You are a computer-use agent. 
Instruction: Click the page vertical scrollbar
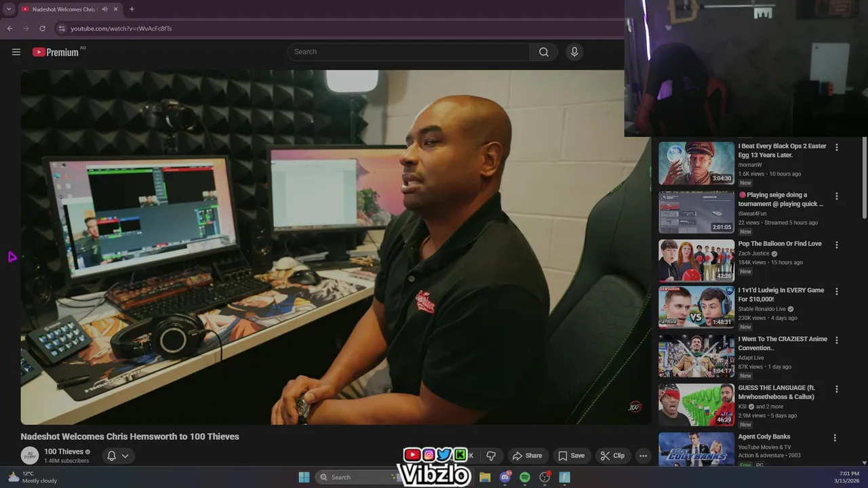point(864,178)
